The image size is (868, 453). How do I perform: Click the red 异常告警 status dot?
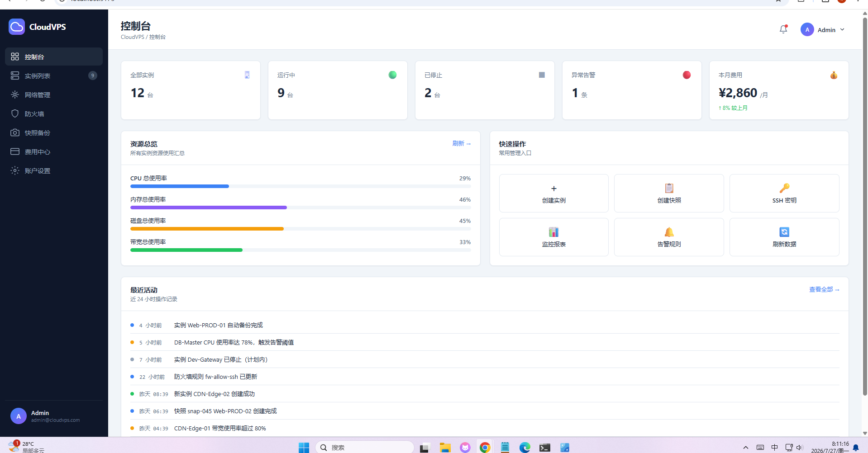click(x=687, y=75)
